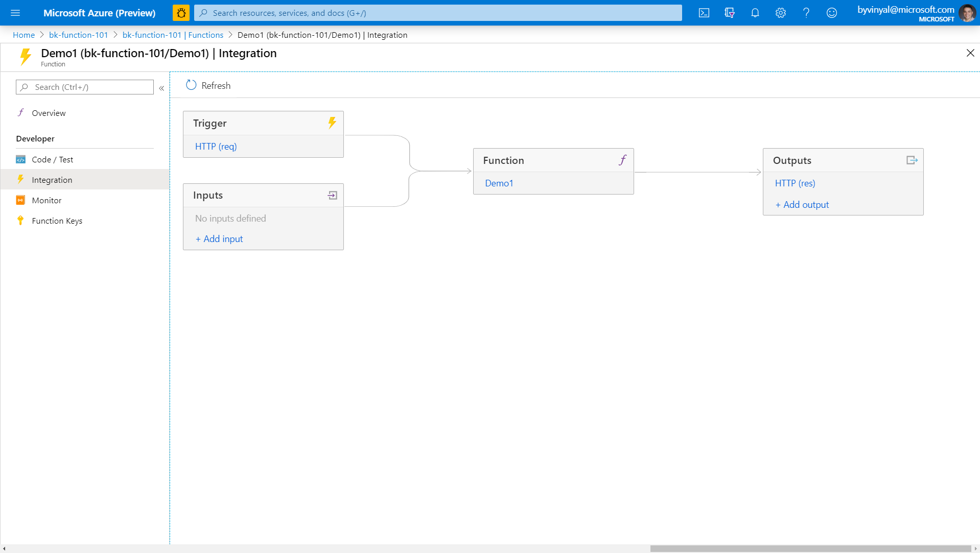The height and width of the screenshot is (553, 980).
Task: Send feedback via the smiley icon
Action: [x=832, y=13]
